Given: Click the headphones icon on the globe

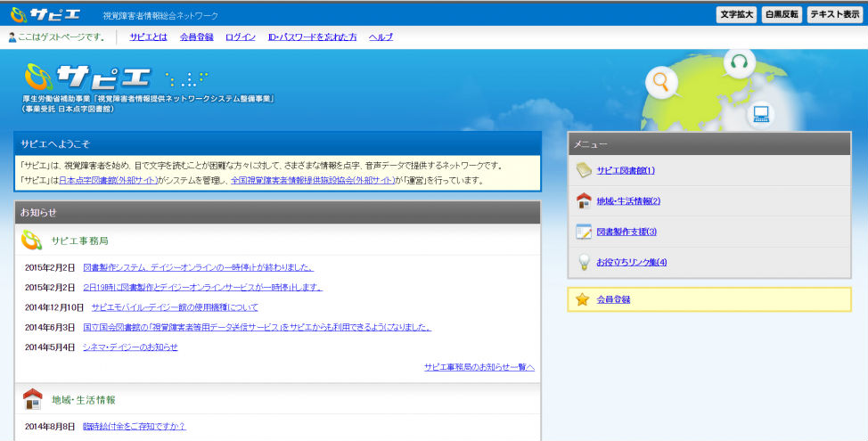Looking at the screenshot, I should pos(738,62).
